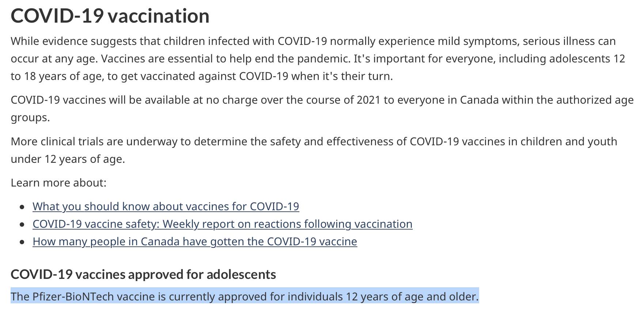Click 'COVID-19 vaccines approved for adolescents' subheading
The image size is (644, 311).
click(x=143, y=274)
